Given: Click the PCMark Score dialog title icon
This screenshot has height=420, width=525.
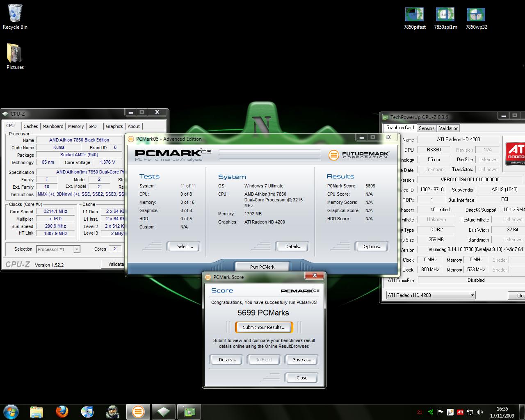Looking at the screenshot, I should 208,277.
